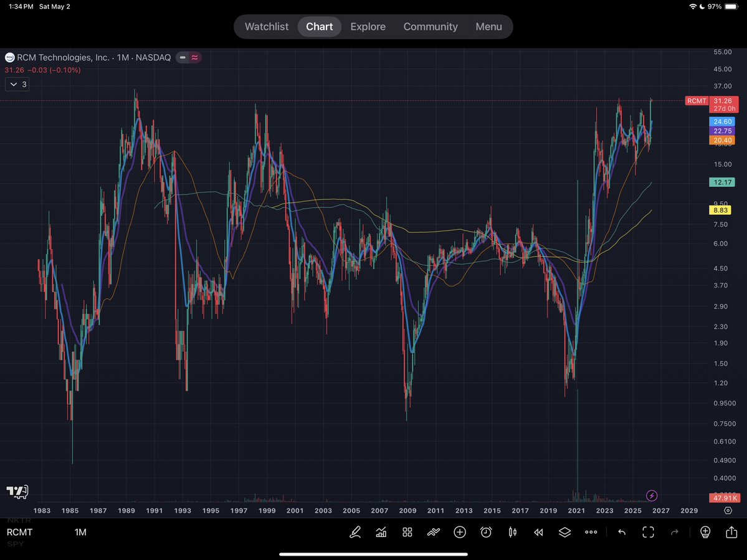Tap the purple lightning bolt icon
This screenshot has width=747, height=560.
652,496
